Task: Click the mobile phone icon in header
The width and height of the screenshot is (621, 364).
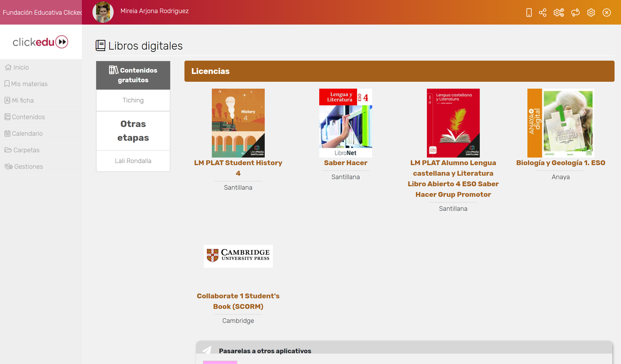Action: pyautogui.click(x=529, y=12)
